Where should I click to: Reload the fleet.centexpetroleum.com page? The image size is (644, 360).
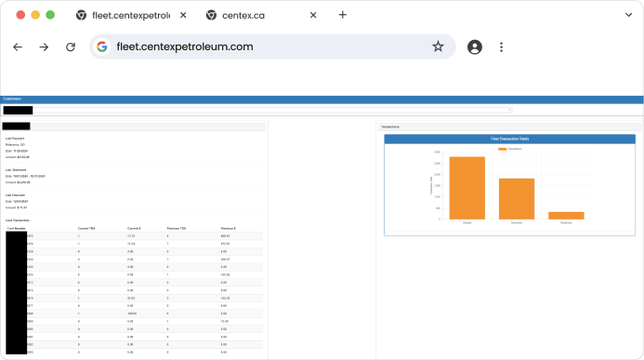pos(71,47)
